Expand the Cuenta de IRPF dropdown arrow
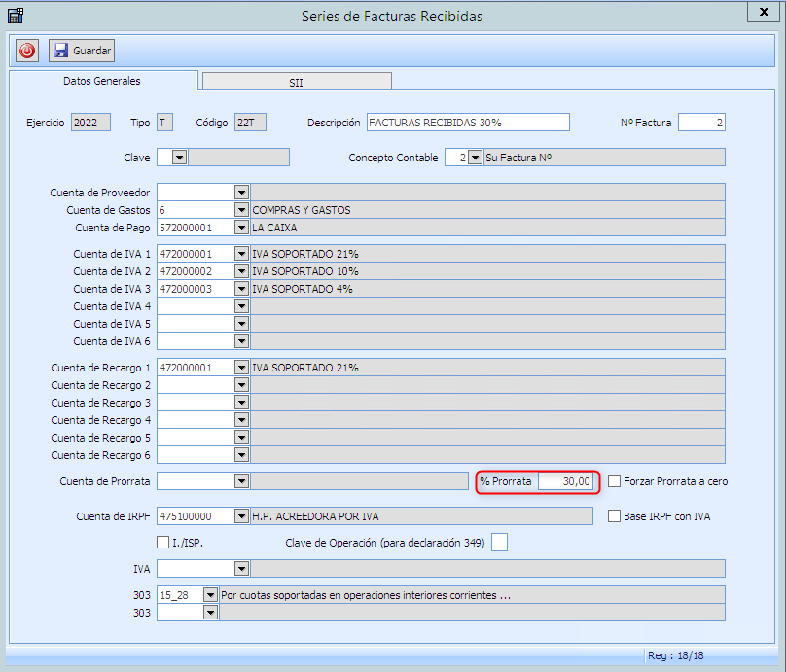This screenshot has width=786, height=672. [x=241, y=516]
